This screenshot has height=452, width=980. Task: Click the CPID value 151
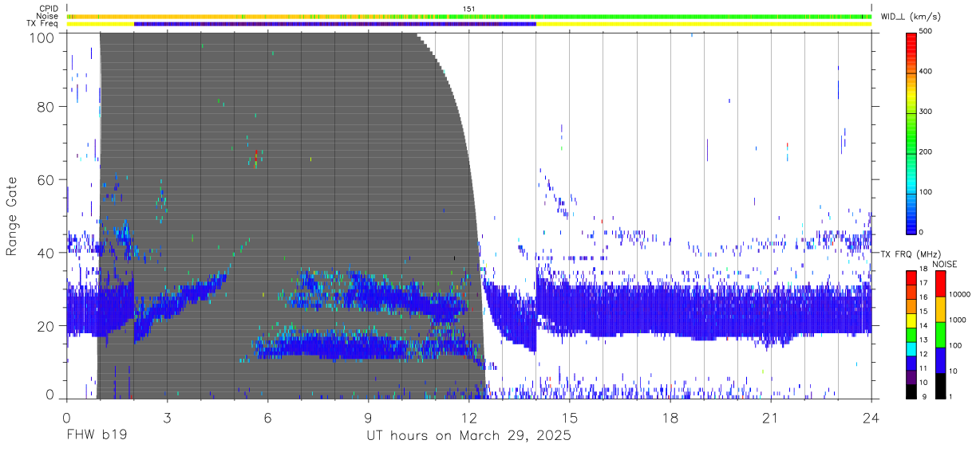pos(468,9)
